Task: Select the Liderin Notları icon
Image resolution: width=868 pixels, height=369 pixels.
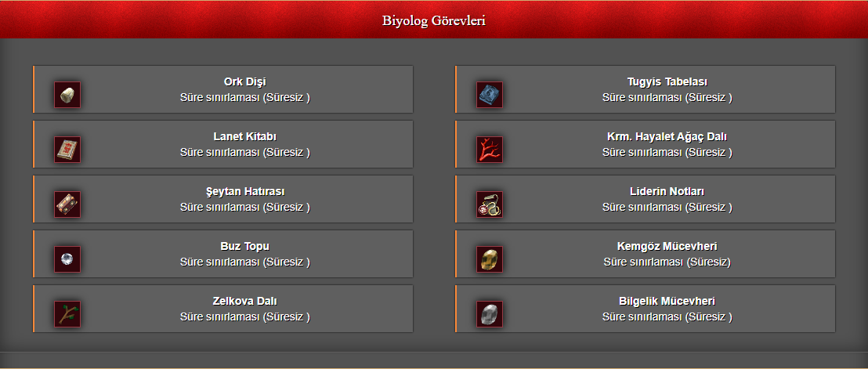Action: 490,204
